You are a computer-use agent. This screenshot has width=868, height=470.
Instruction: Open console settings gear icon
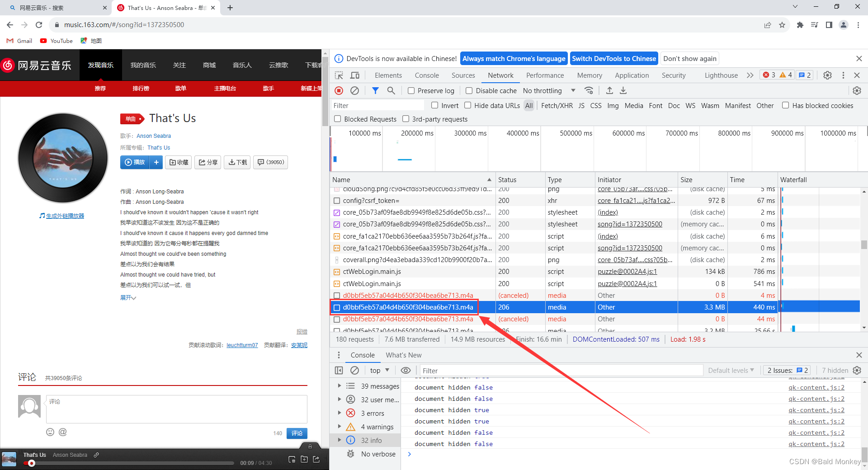[x=857, y=371]
